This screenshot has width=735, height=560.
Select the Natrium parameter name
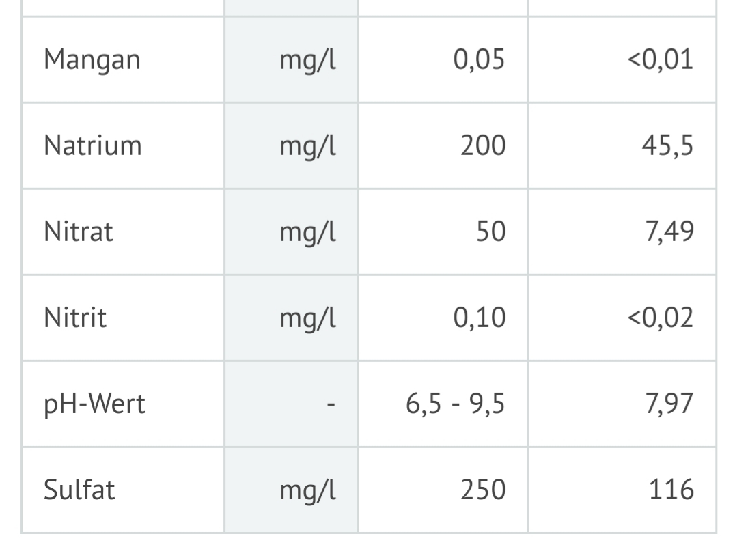point(93,145)
